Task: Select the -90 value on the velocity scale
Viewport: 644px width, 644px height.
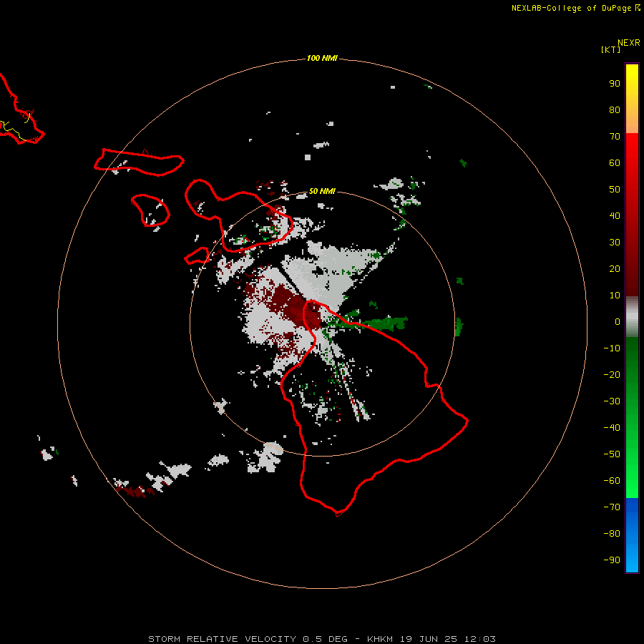Action: click(x=612, y=560)
